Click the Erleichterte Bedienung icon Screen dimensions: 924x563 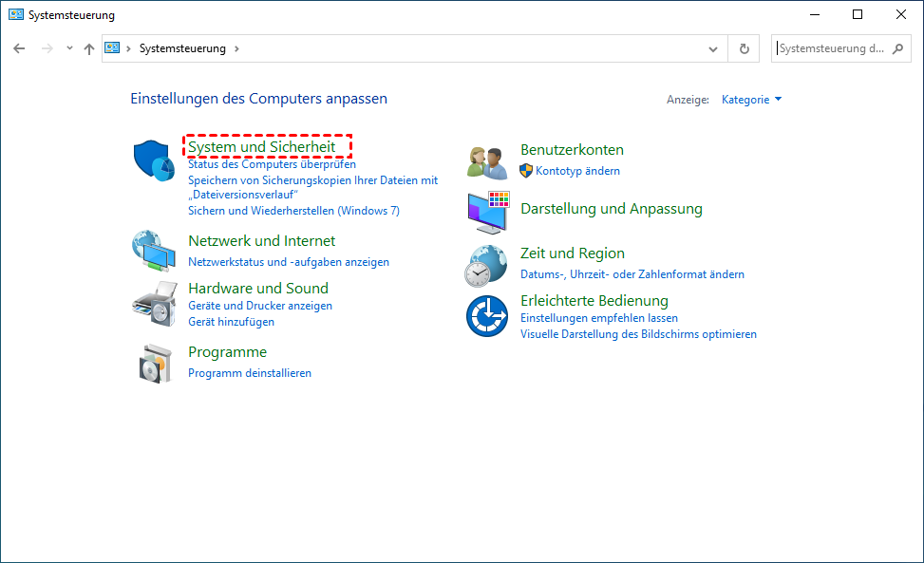pyautogui.click(x=487, y=316)
